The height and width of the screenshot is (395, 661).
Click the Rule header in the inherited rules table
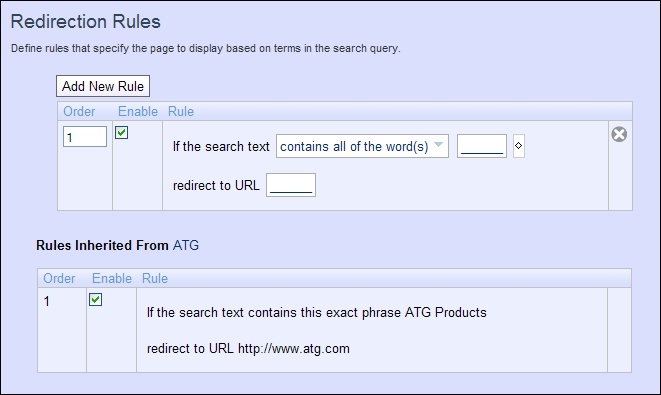(155, 278)
